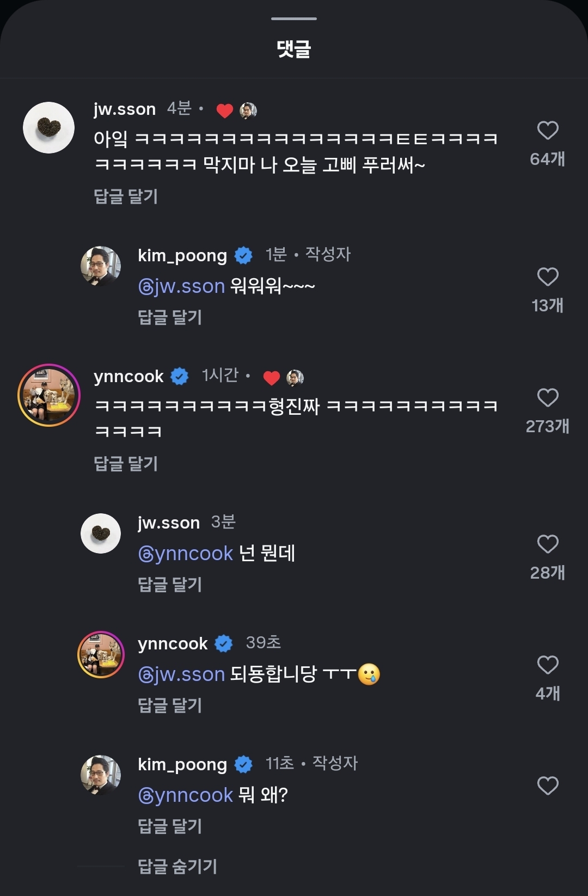Reply to jw.sson's top comment

click(x=126, y=197)
